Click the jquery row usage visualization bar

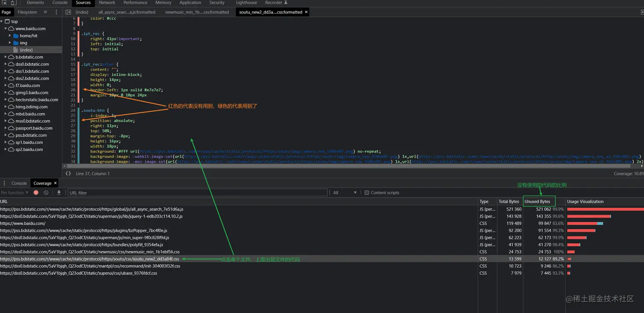pyautogui.click(x=589, y=216)
